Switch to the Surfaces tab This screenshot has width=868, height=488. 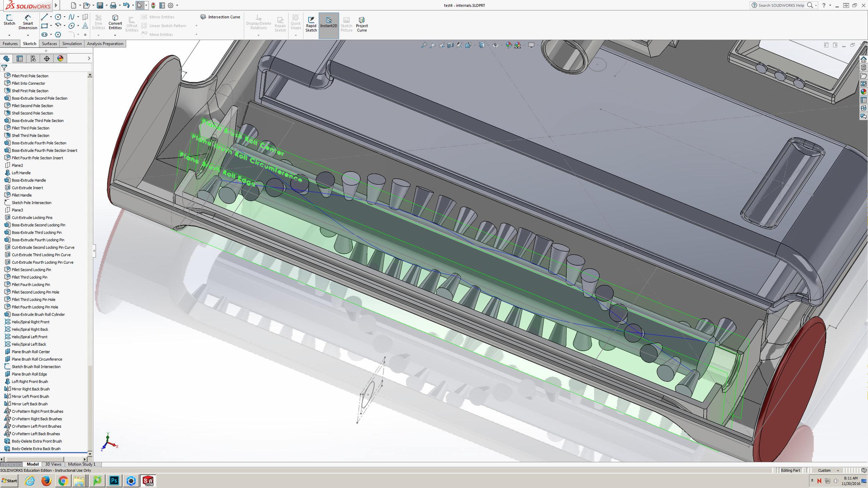click(x=49, y=44)
